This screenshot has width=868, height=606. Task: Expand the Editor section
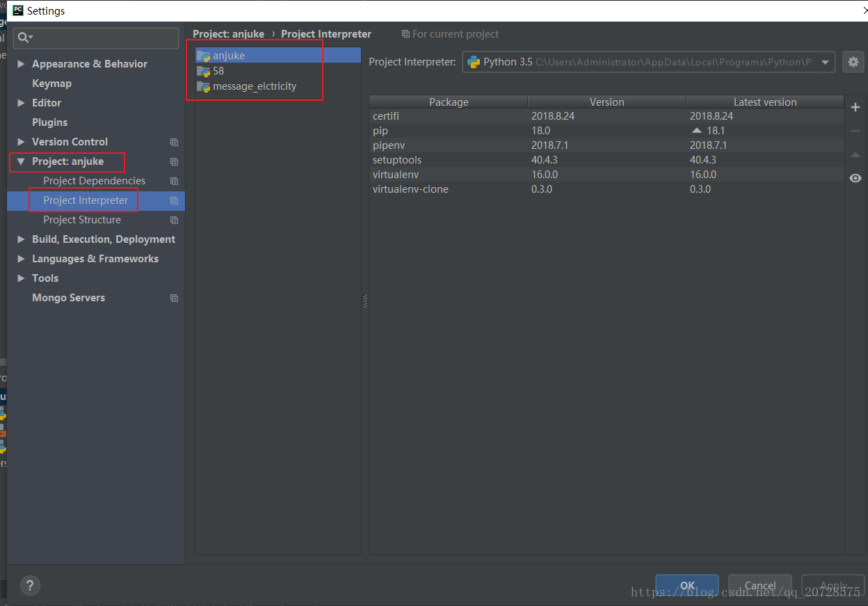tap(21, 103)
